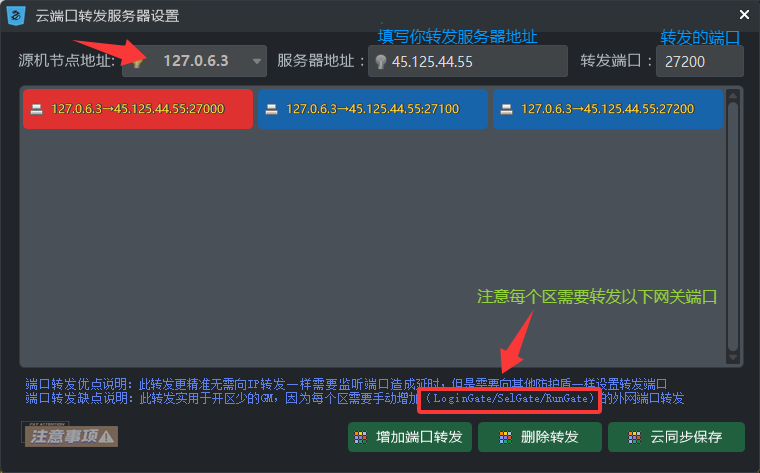Image resolution: width=760 pixels, height=473 pixels.
Task: Open the source node address dropdown 127.0.6.3
Action: click(194, 61)
